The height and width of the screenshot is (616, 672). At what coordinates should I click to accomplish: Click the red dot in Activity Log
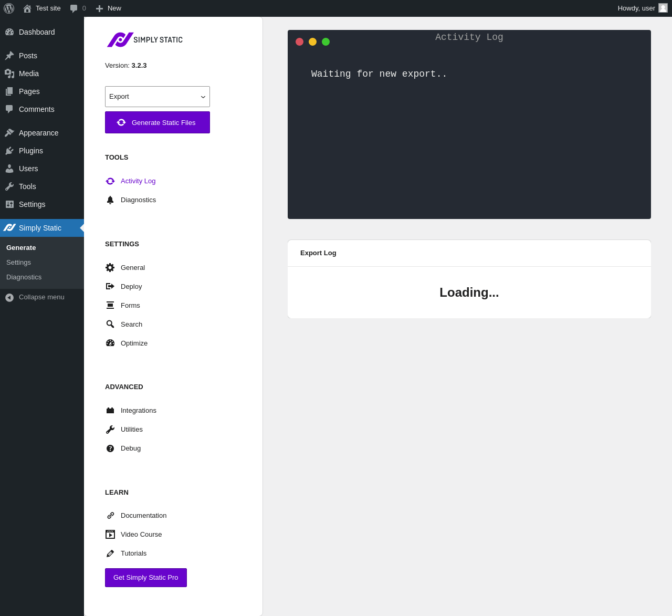click(x=300, y=42)
